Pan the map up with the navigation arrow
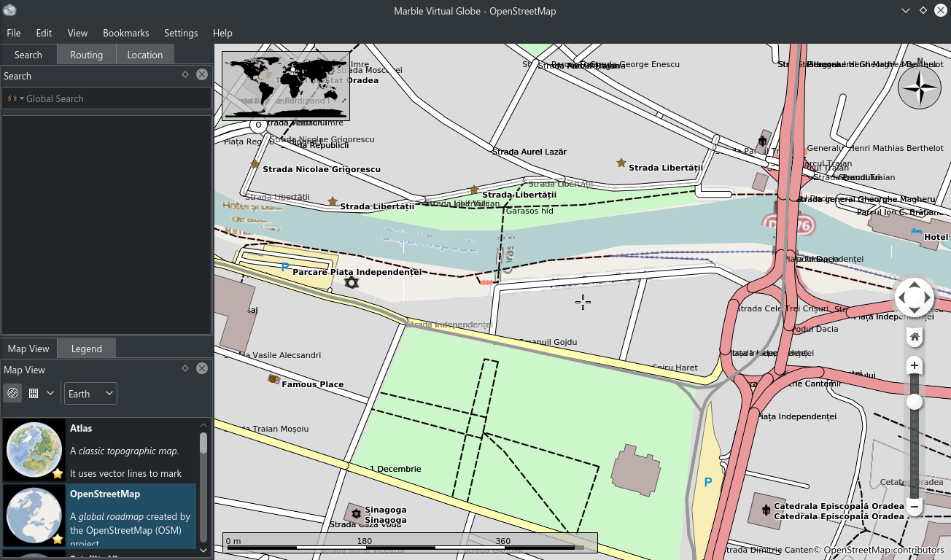 point(915,285)
